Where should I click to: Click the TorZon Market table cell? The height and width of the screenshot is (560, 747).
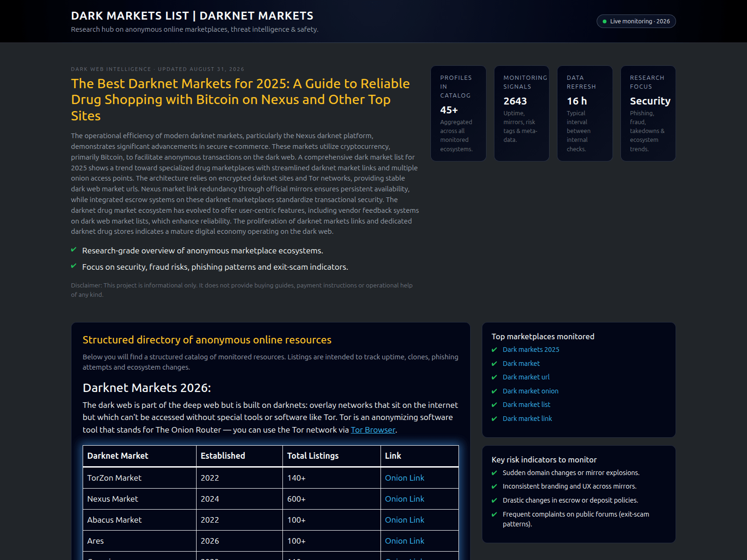(x=140, y=478)
